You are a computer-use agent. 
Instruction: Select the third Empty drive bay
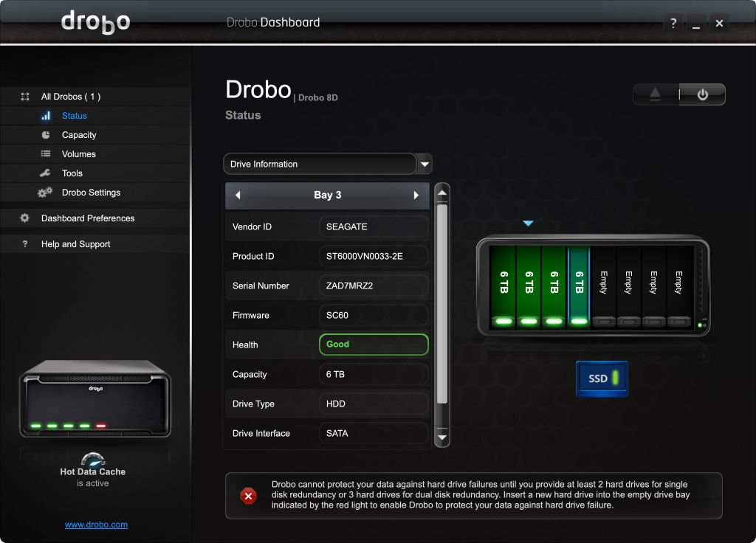[x=654, y=288]
